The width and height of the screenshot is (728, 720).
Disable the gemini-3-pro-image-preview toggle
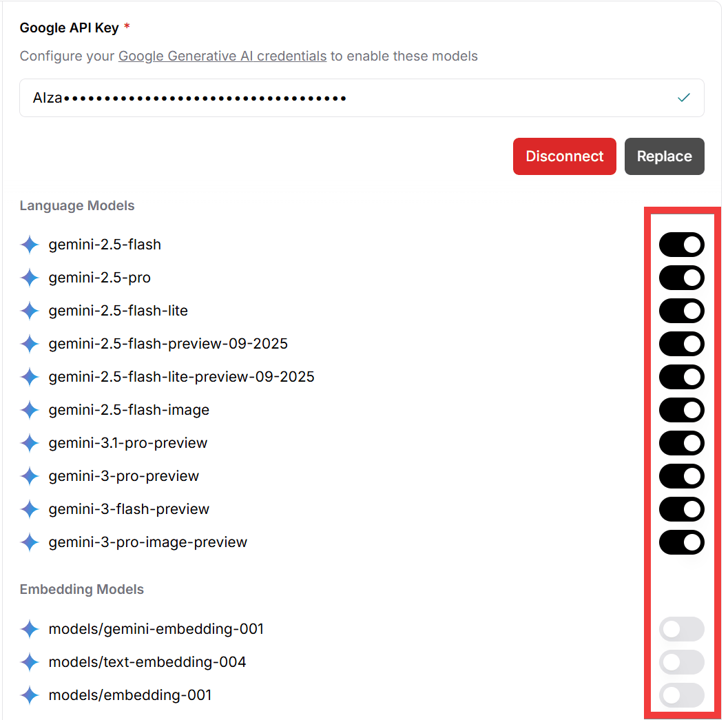click(681, 542)
